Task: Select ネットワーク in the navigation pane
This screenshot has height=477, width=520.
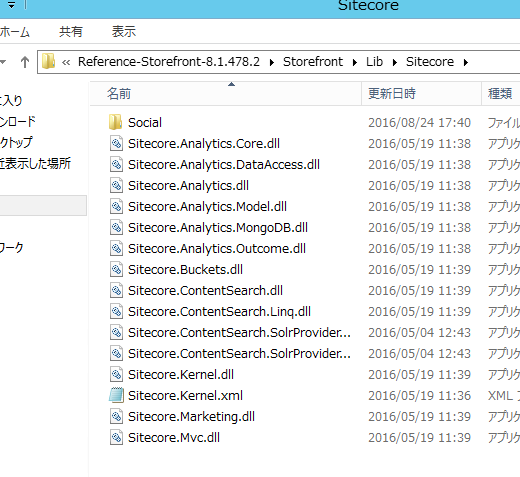Action: click(x=12, y=247)
